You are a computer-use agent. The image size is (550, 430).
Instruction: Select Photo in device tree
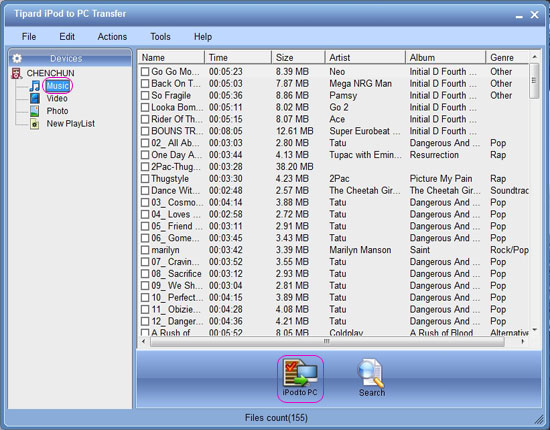[x=57, y=111]
